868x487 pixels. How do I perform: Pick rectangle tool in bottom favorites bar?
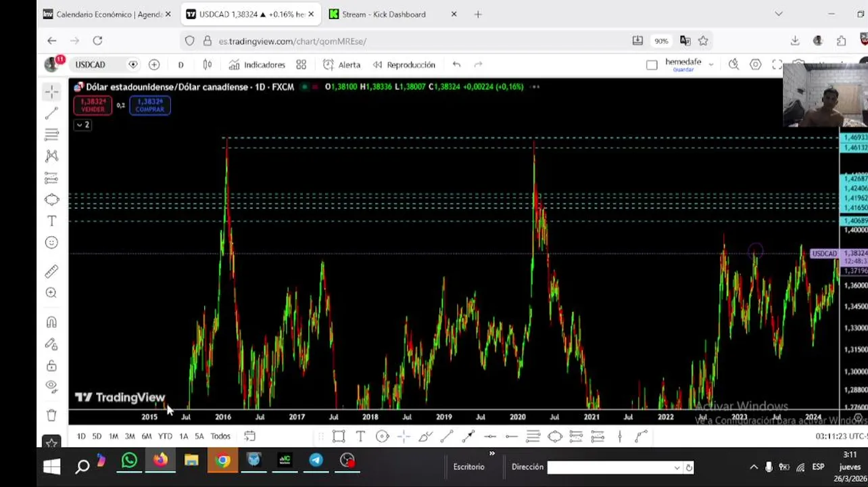tap(339, 436)
